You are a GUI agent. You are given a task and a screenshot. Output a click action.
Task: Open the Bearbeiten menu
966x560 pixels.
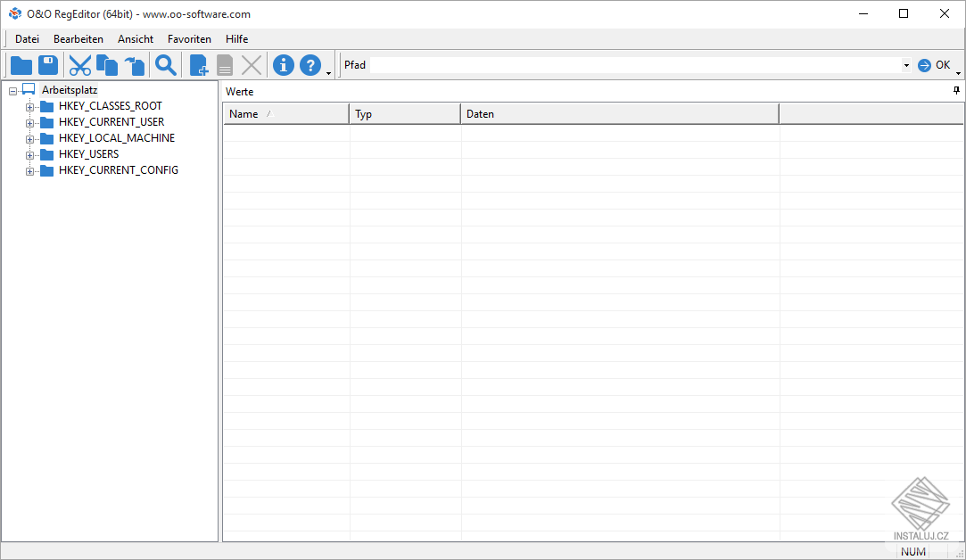click(x=78, y=39)
